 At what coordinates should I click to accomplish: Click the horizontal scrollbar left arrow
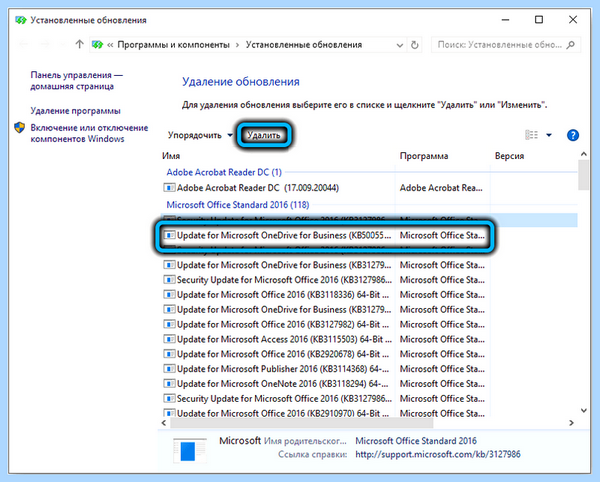[x=165, y=423]
